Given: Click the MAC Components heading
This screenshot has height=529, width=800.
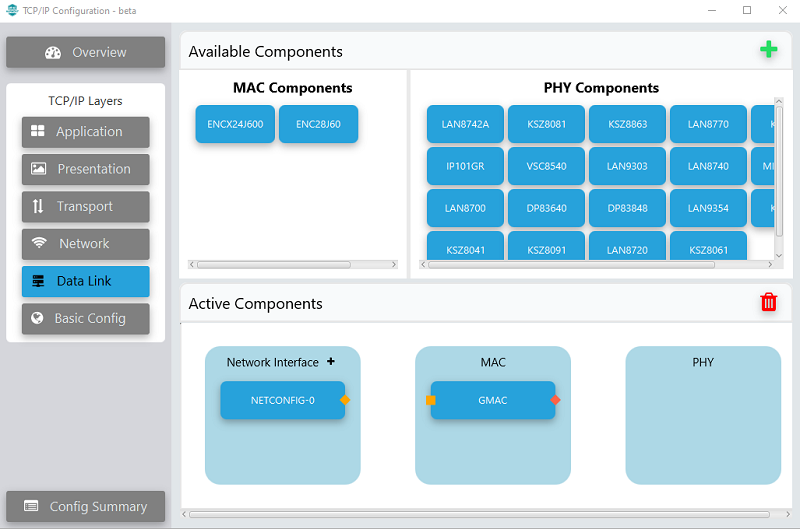Looking at the screenshot, I should [x=292, y=88].
